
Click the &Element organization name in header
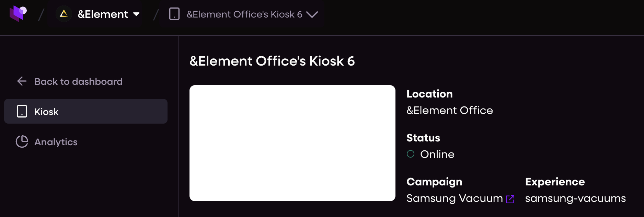click(103, 14)
